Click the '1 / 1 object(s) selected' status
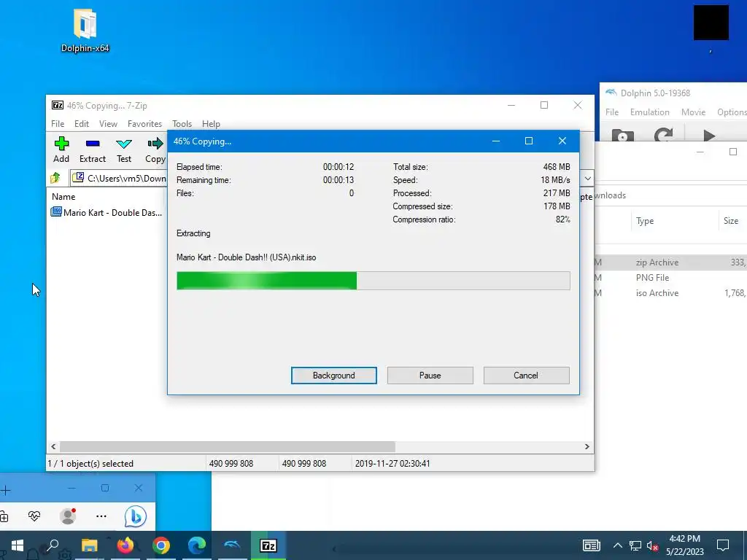This screenshot has width=747, height=560. tap(90, 463)
